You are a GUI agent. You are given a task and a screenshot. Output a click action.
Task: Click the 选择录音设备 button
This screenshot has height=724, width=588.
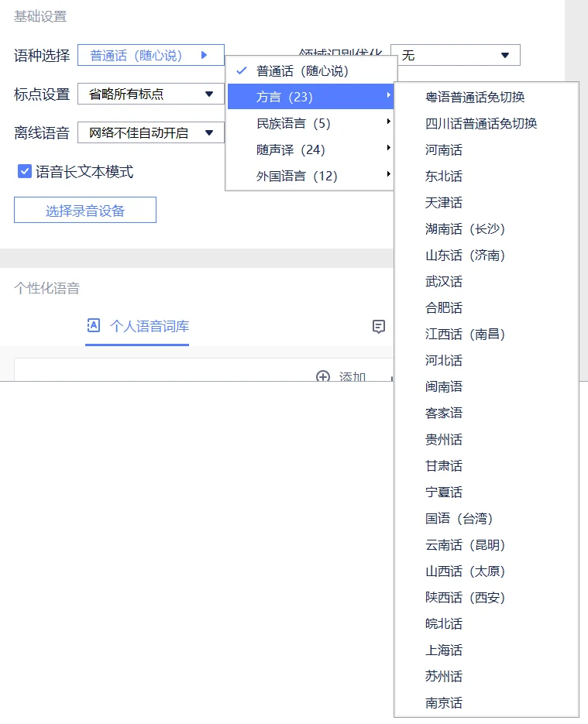(85, 210)
